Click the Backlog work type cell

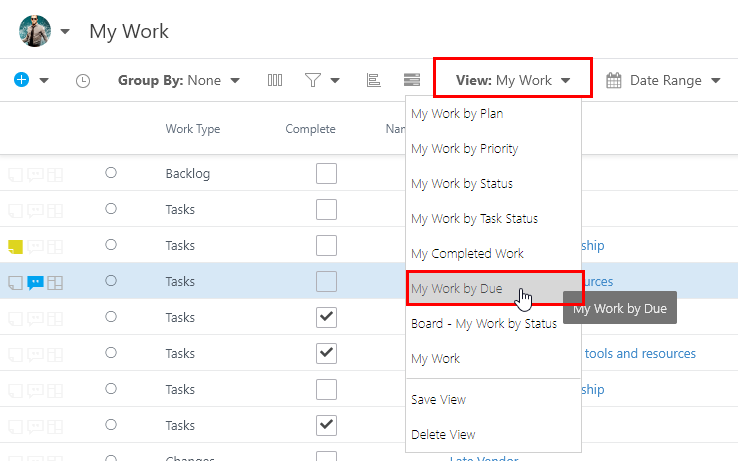click(188, 174)
